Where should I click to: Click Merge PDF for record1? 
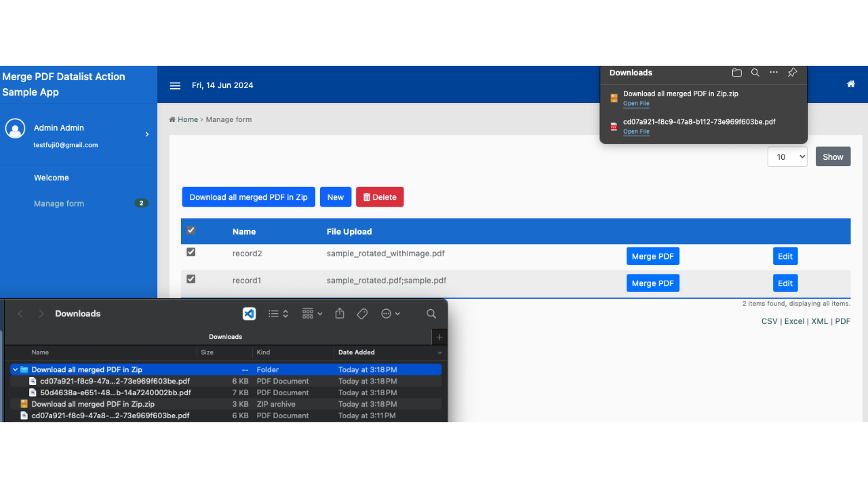tap(653, 283)
